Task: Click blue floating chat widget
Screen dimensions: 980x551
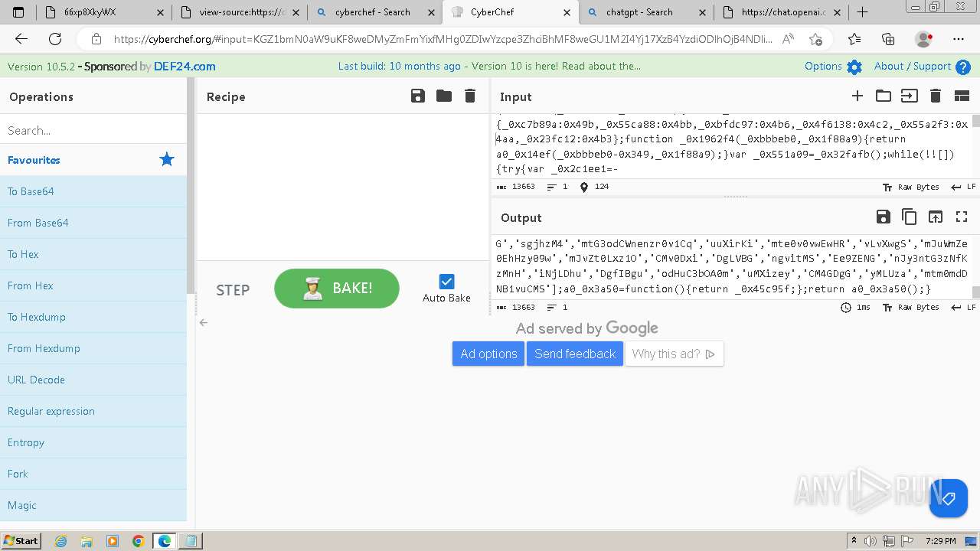Action: [948, 498]
